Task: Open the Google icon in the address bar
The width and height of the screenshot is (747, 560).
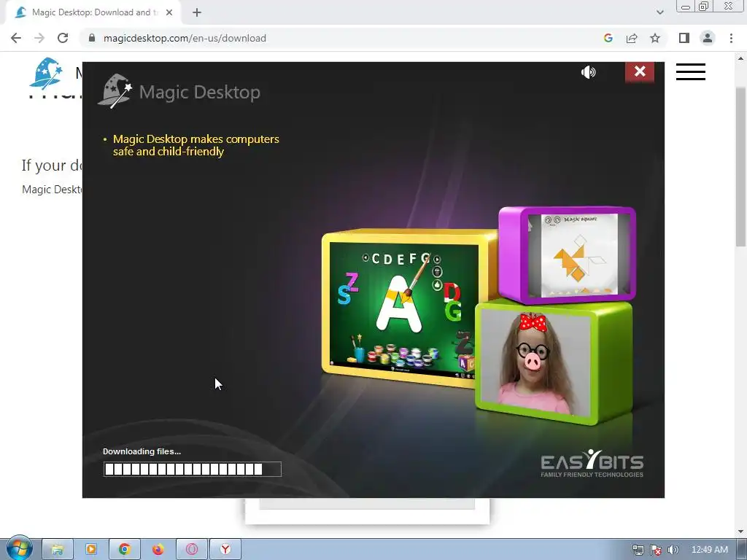Action: pyautogui.click(x=608, y=38)
